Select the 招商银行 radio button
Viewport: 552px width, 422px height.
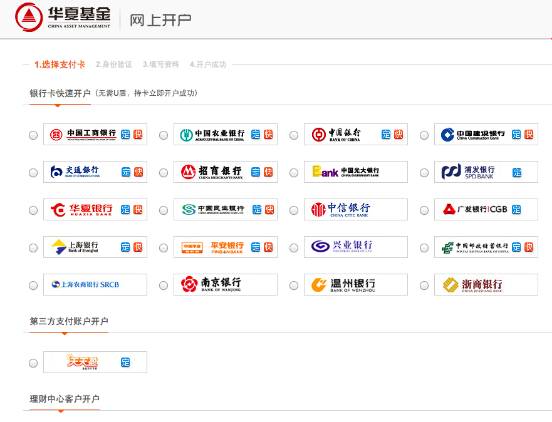163,172
